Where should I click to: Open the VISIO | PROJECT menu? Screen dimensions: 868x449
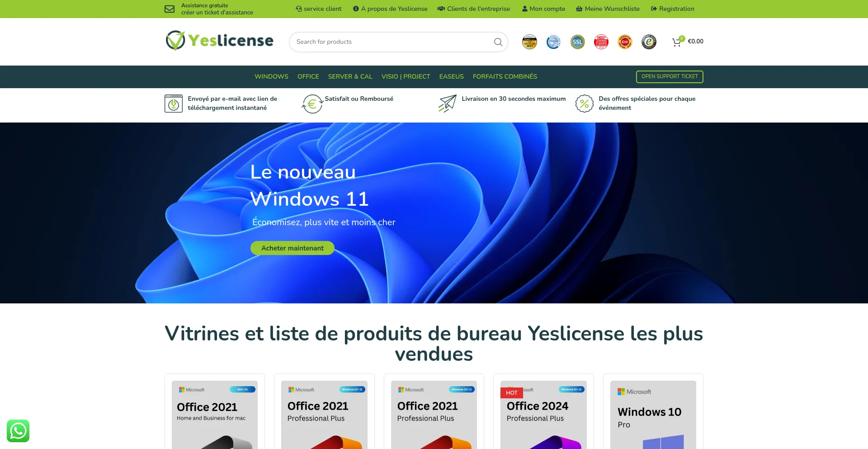click(x=406, y=76)
